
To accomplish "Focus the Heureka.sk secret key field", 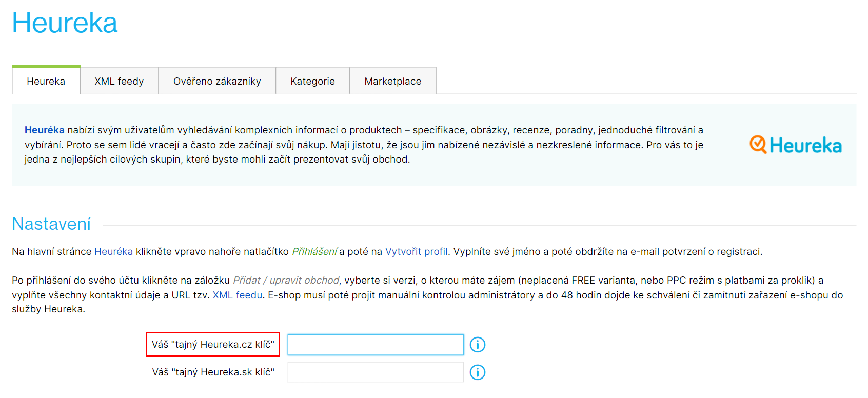I will [x=376, y=372].
